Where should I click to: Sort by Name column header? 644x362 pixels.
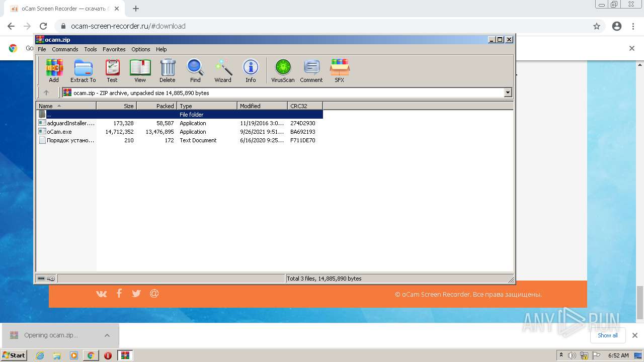pyautogui.click(x=66, y=106)
